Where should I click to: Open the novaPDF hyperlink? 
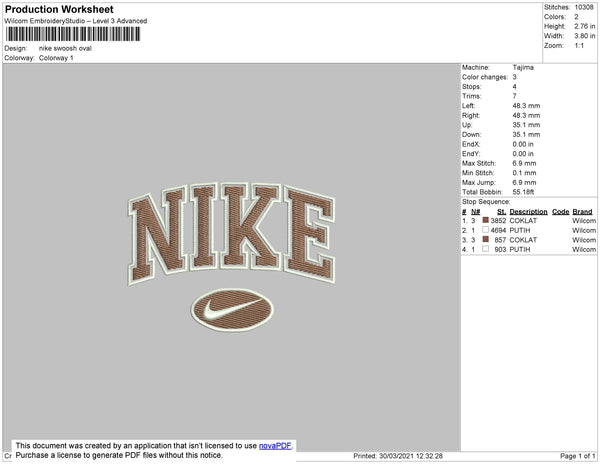(x=275, y=446)
